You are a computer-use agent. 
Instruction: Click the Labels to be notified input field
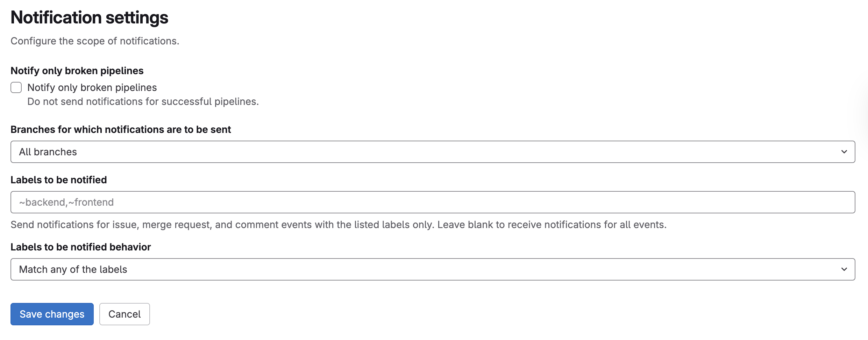click(x=433, y=202)
